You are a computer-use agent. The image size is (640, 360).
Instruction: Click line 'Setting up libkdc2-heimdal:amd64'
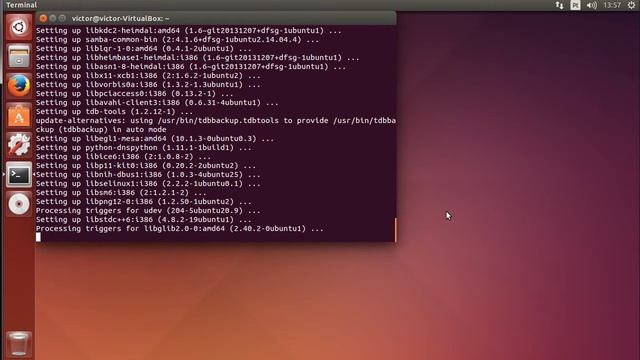point(189,31)
